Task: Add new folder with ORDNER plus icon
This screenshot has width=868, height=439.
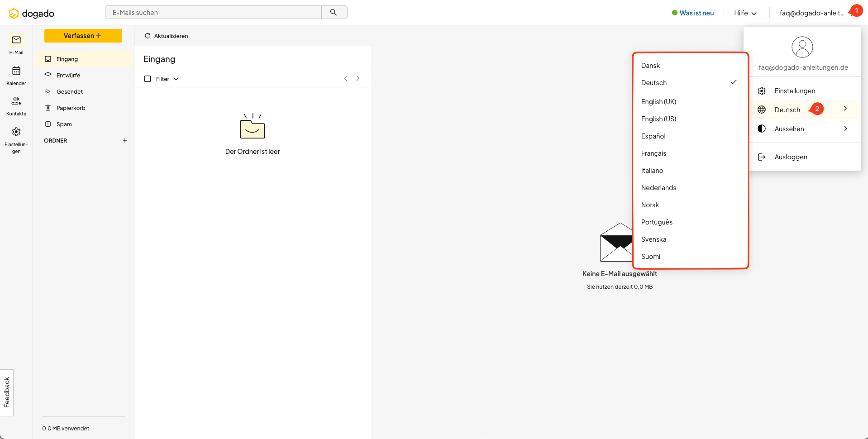Action: [x=125, y=140]
